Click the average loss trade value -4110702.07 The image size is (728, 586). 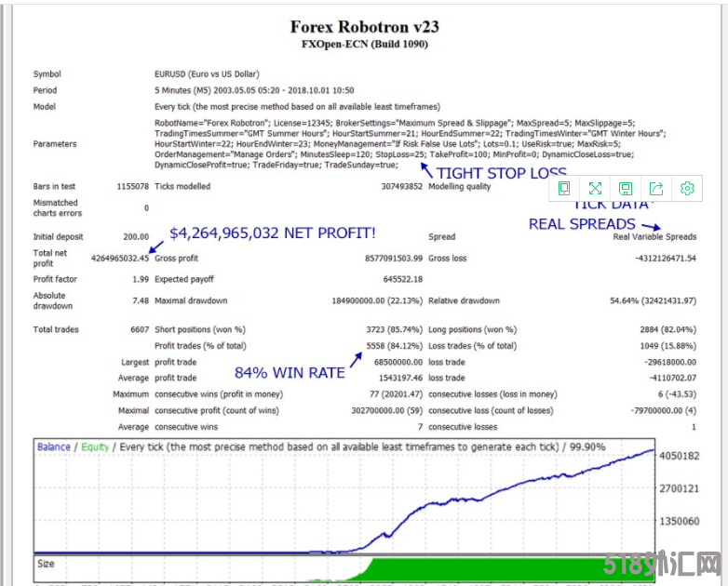(x=672, y=378)
